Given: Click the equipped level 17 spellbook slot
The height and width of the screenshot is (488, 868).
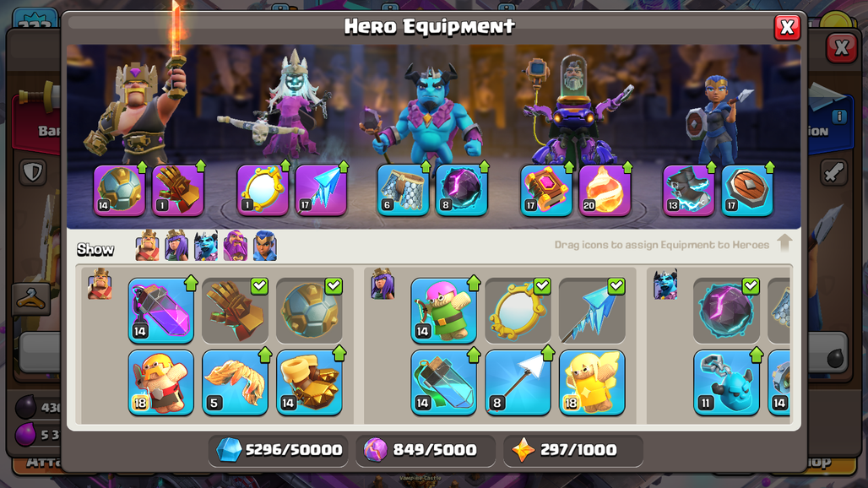Looking at the screenshot, I should click(x=546, y=190).
